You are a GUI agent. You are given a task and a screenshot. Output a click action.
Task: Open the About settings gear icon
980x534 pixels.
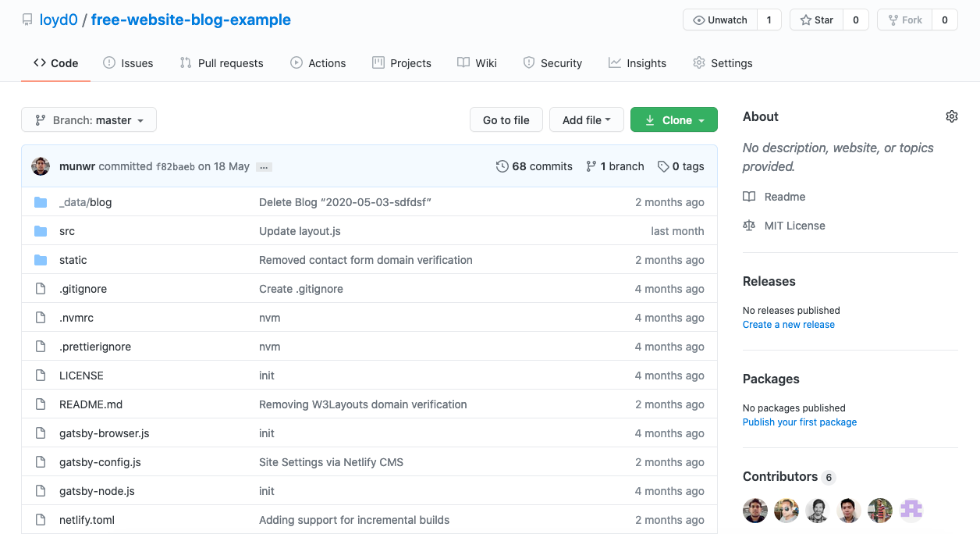click(951, 116)
